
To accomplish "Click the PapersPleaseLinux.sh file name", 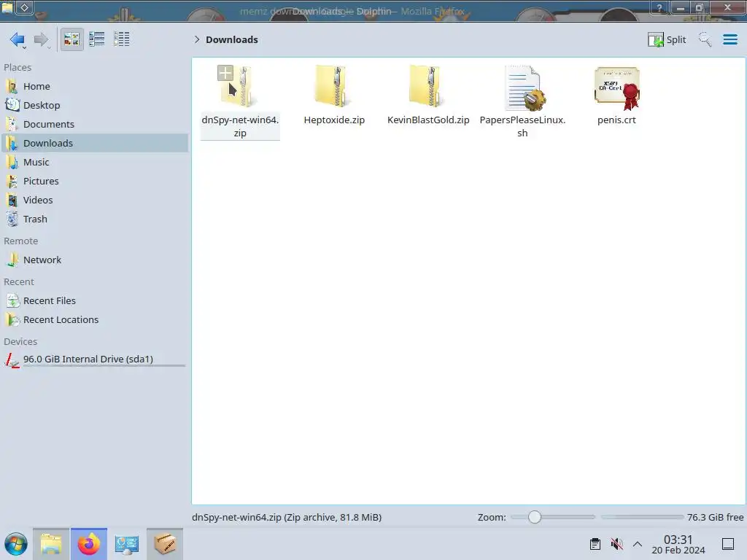I will click(522, 127).
